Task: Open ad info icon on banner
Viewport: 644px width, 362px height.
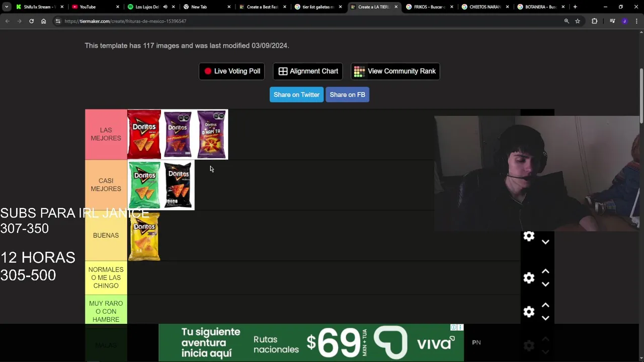Action: pos(453,327)
